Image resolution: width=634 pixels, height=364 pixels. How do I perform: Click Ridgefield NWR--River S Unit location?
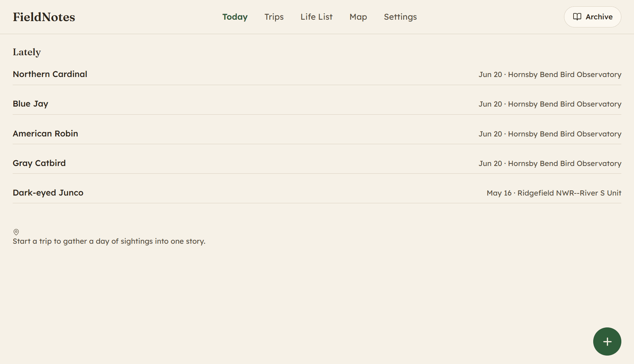[569, 193]
